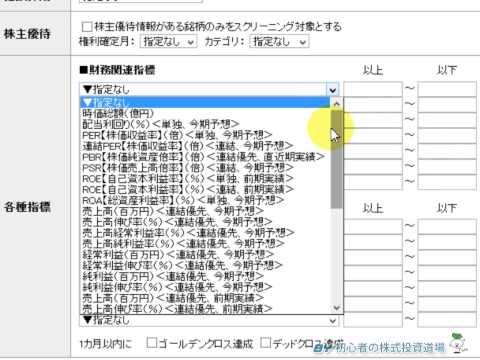
Task: Select 純利益伸び率(%) option
Action: click(205, 287)
